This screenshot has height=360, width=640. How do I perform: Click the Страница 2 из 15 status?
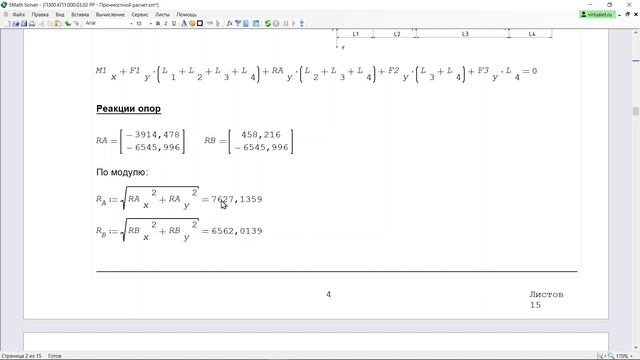tap(21, 356)
